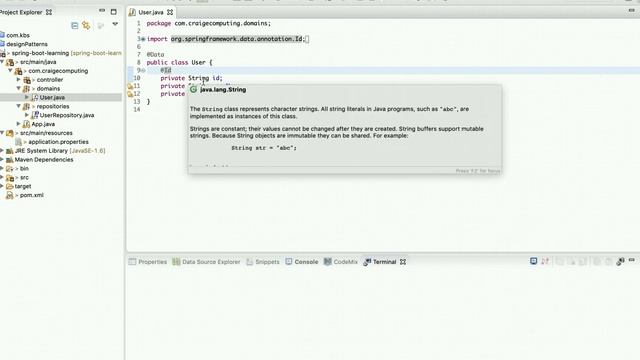Minimize the Project Explorer panel
This screenshot has width=640, height=360.
pos(102,11)
